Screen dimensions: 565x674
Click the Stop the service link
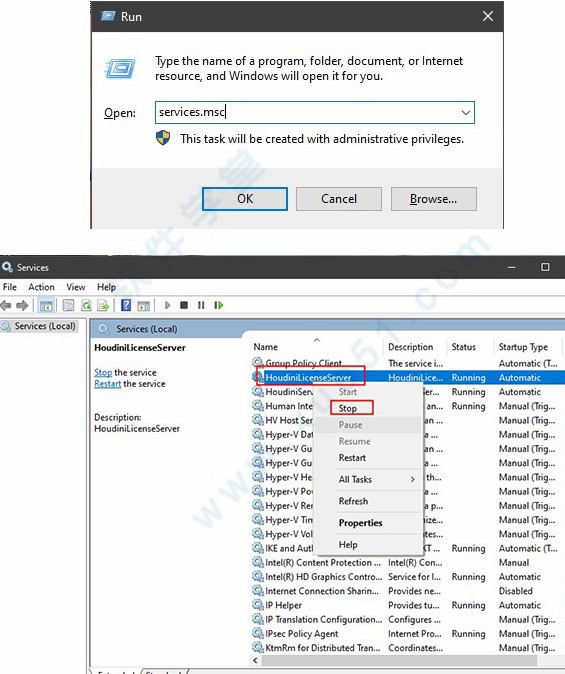pyautogui.click(x=103, y=372)
